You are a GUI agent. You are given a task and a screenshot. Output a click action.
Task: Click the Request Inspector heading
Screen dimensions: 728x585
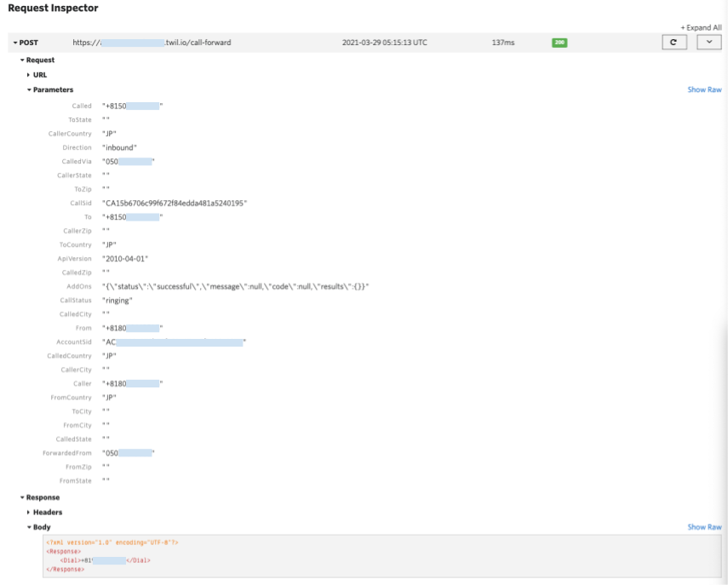(x=53, y=8)
